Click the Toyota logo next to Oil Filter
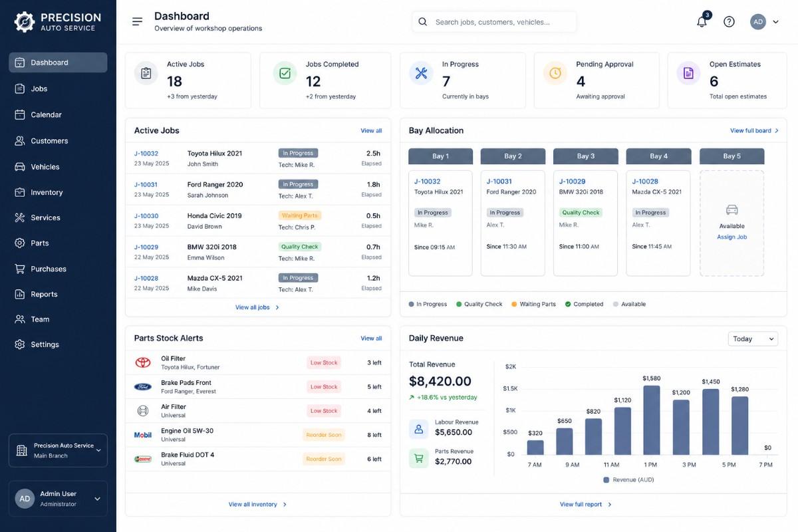Image resolution: width=798 pixels, height=532 pixels. tap(143, 362)
